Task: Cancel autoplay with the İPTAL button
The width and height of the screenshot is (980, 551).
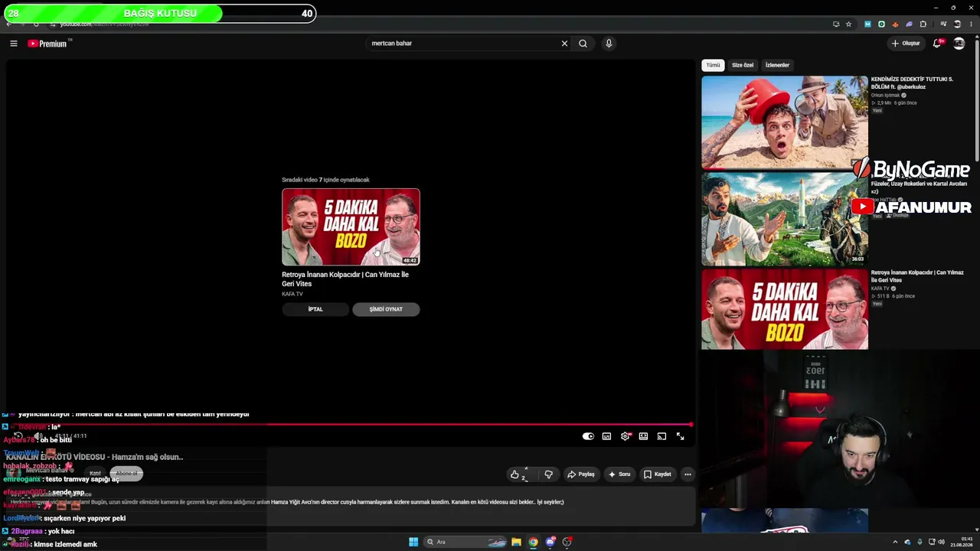Action: point(315,309)
